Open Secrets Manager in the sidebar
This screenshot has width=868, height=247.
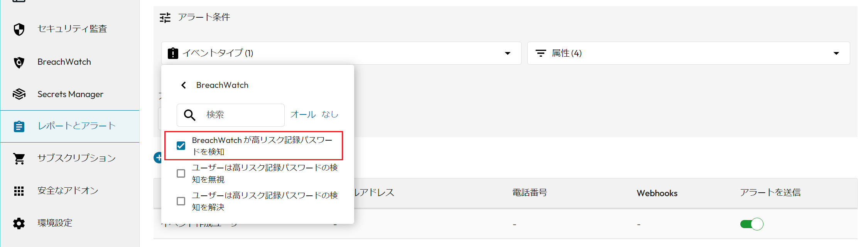(70, 94)
